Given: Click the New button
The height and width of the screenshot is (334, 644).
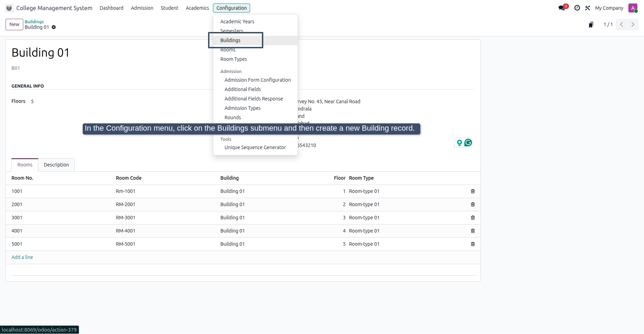Looking at the screenshot, I should point(14,24).
